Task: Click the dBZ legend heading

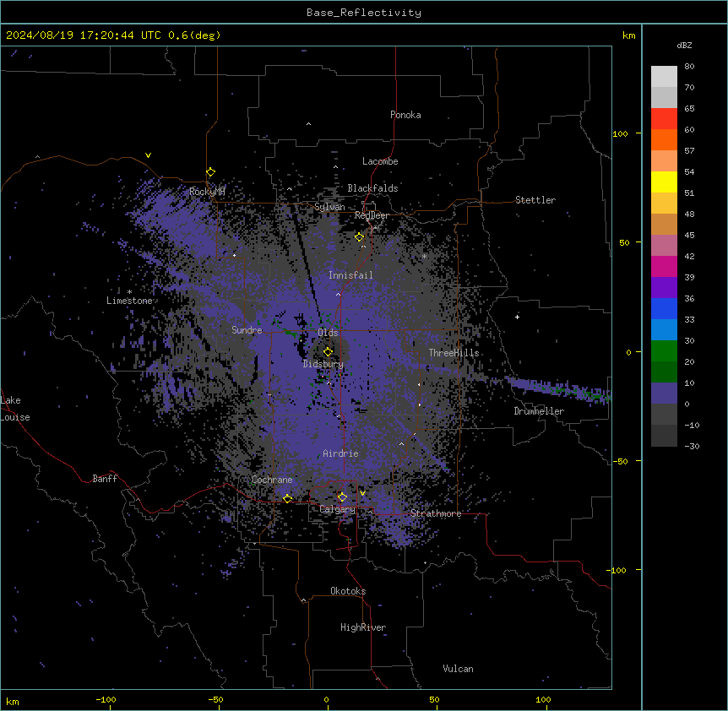Action: pos(684,45)
